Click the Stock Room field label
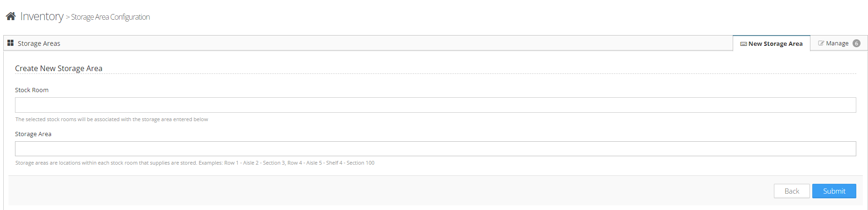868x210 pixels. pos(32,90)
